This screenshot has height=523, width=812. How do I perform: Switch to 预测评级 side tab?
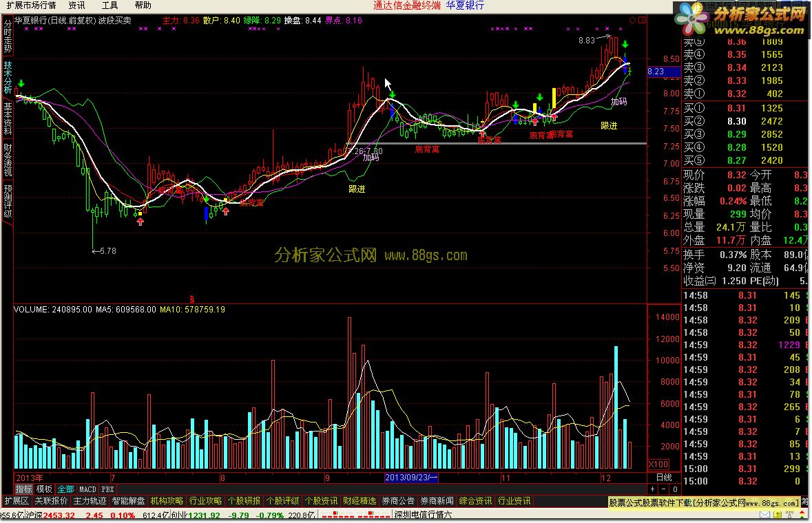(x=8, y=201)
